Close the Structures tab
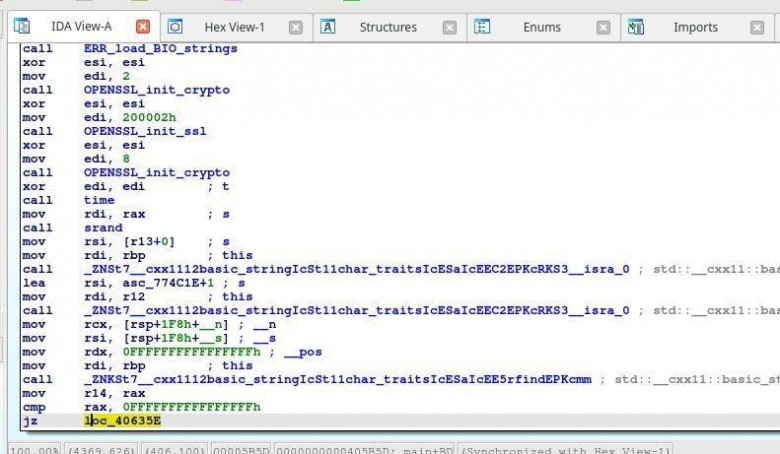The height and width of the screenshot is (454, 780). pyautogui.click(x=449, y=28)
